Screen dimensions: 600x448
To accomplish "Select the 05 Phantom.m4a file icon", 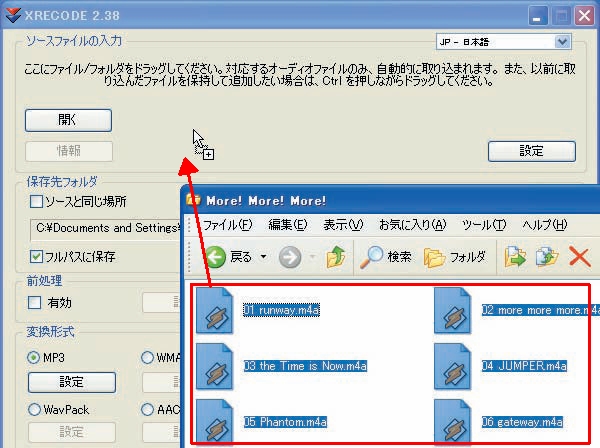I will click(214, 421).
